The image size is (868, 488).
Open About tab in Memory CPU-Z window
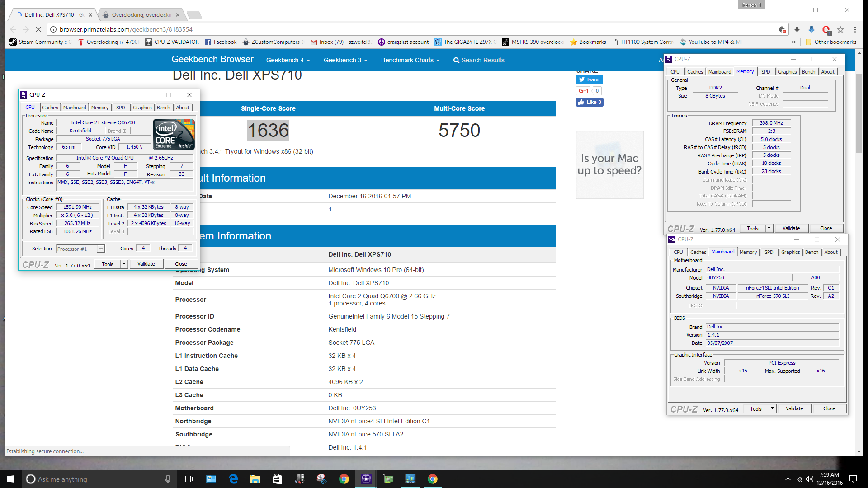coord(828,72)
